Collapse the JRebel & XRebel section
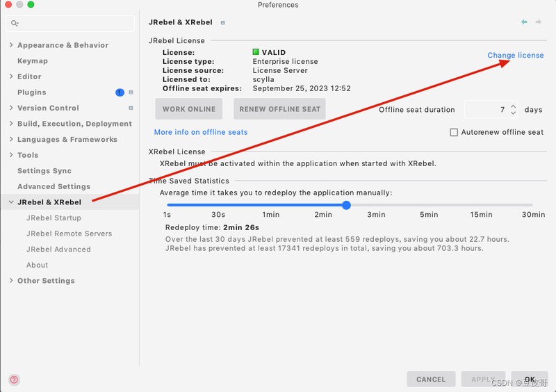Viewport: 556px width, 392px height. pyautogui.click(x=11, y=202)
